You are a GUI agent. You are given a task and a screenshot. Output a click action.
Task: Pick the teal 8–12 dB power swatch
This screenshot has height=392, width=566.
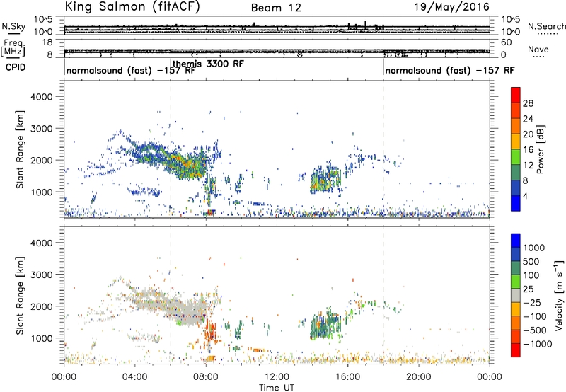pos(516,172)
